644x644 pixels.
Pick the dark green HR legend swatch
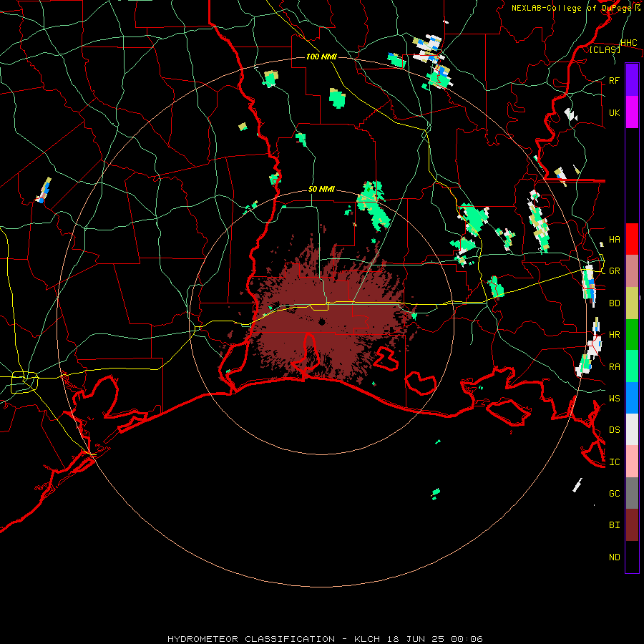(632, 335)
